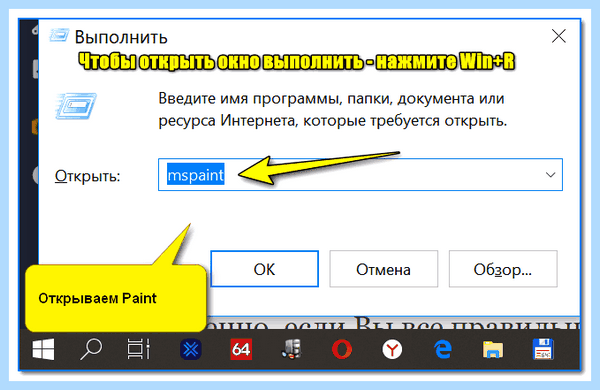Launch the Opera browser from taskbar
Screen dimensions: 600x390
tap(342, 349)
